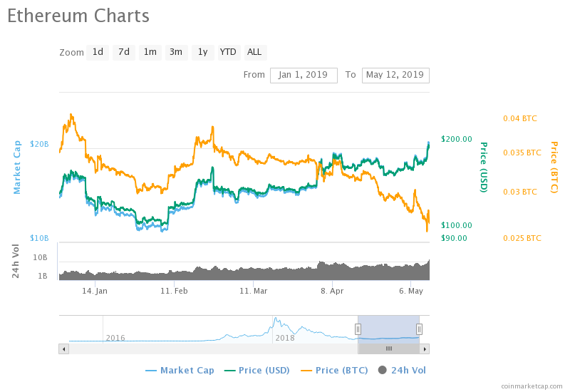Grab the navigator right range handle
Screen dimensions: 570x392
click(419, 329)
